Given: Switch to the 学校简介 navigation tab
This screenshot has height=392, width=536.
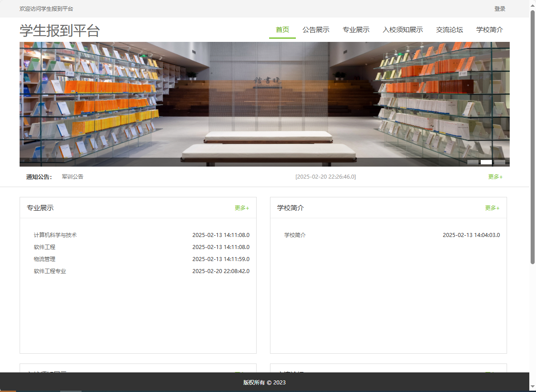Looking at the screenshot, I should pos(489,29).
